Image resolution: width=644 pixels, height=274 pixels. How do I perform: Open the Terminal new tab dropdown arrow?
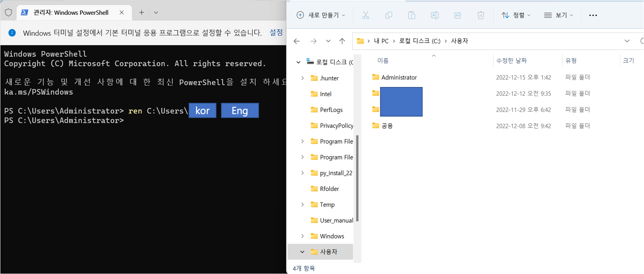click(156, 12)
